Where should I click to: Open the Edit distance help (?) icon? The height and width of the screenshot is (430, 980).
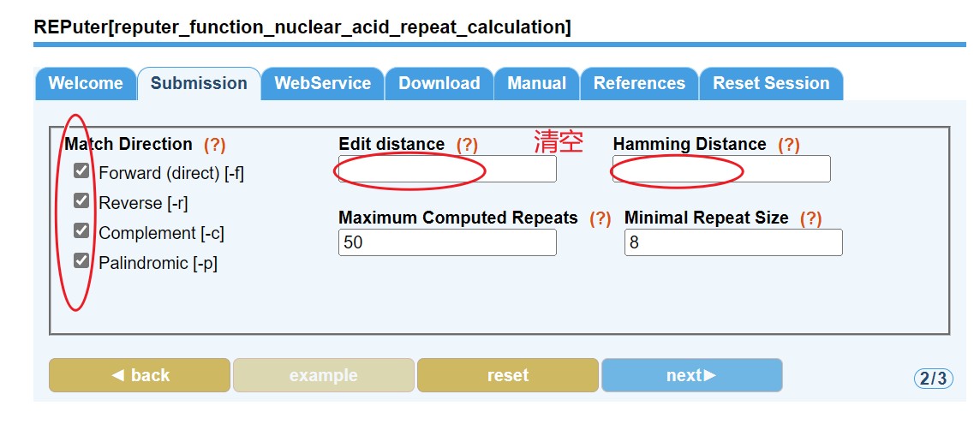(467, 145)
